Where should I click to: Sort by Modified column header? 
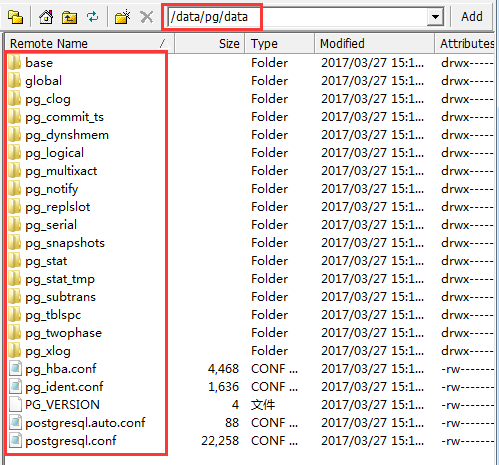[374, 43]
